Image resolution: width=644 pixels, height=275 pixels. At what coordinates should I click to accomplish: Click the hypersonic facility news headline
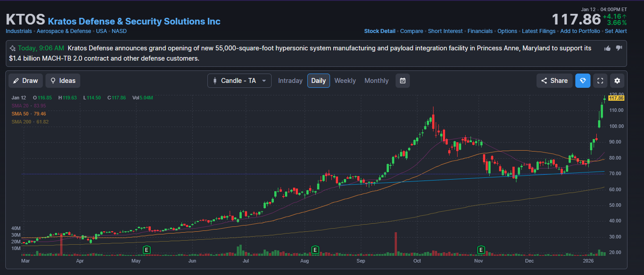[300, 53]
